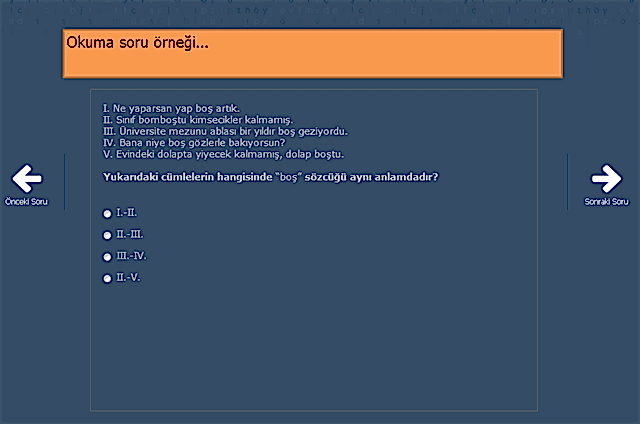Click the right arrow icon for next question
The width and height of the screenshot is (640, 424).
click(x=605, y=179)
